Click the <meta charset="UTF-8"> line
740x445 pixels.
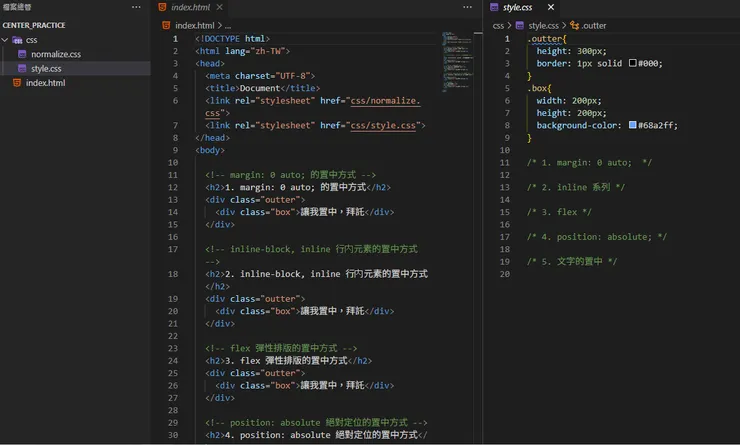click(x=260, y=76)
